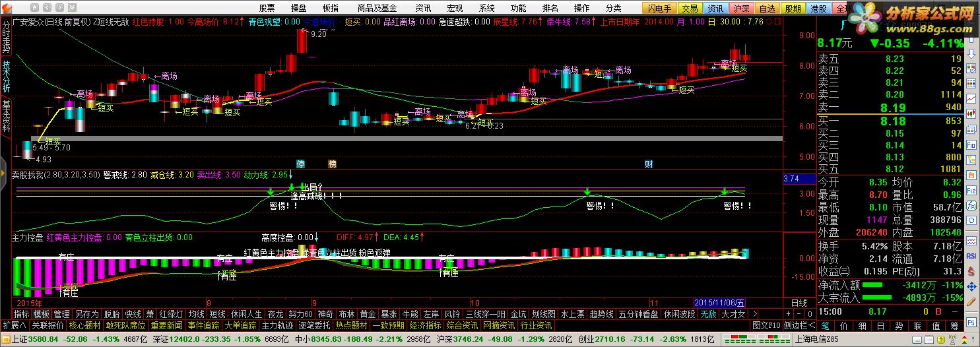Viewport: 980px width, 347px height.
Task: Open the 日线 period selector
Action: click(x=799, y=302)
